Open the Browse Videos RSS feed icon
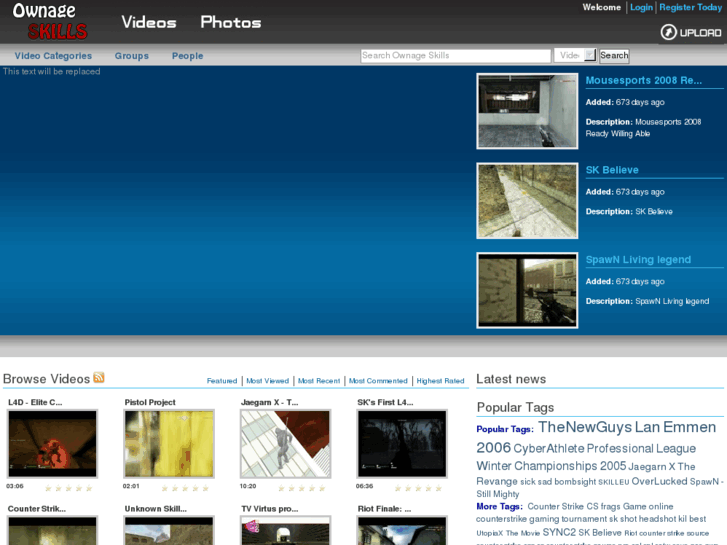Screen dimensions: 727x545 tap(99, 378)
